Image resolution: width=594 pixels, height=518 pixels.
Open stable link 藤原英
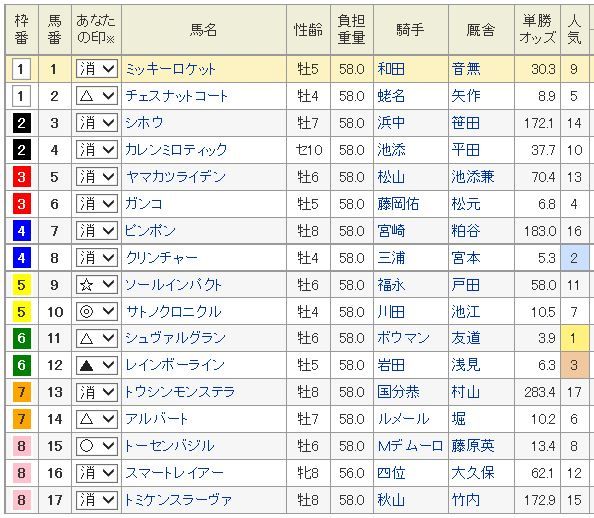473,446
